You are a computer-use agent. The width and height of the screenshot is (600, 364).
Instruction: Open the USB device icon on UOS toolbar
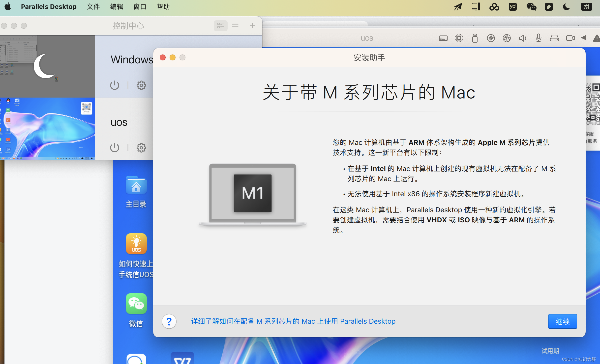[475, 38]
